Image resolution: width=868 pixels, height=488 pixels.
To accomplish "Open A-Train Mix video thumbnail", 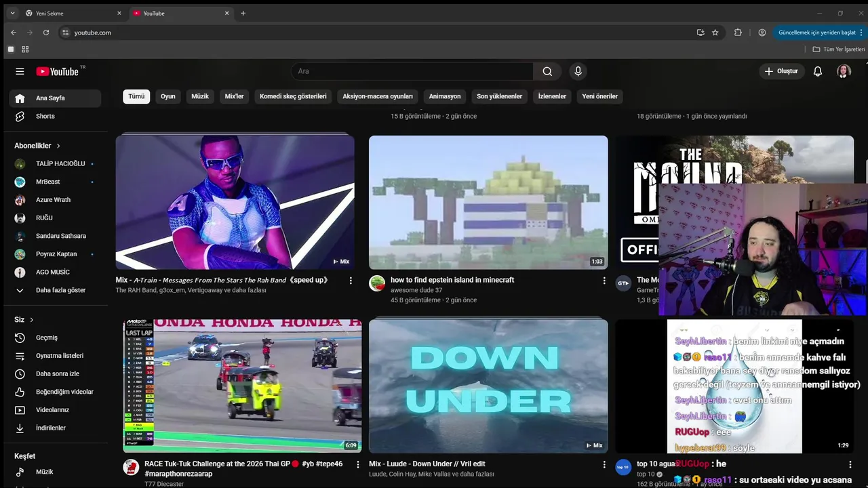I will 235,202.
